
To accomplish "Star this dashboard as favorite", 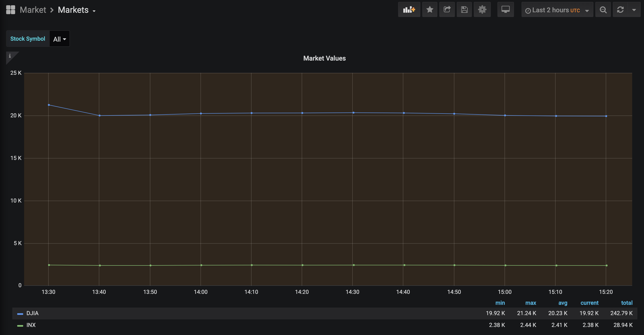I will point(430,10).
